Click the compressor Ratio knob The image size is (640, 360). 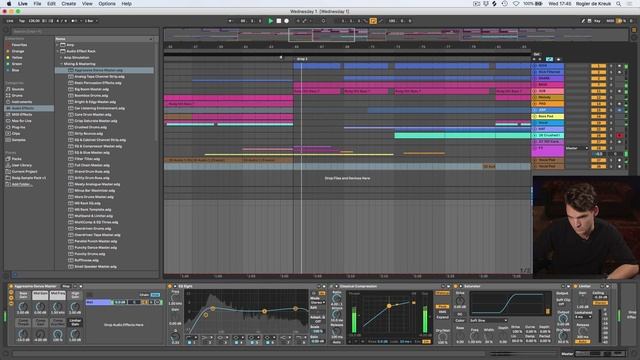point(337,299)
